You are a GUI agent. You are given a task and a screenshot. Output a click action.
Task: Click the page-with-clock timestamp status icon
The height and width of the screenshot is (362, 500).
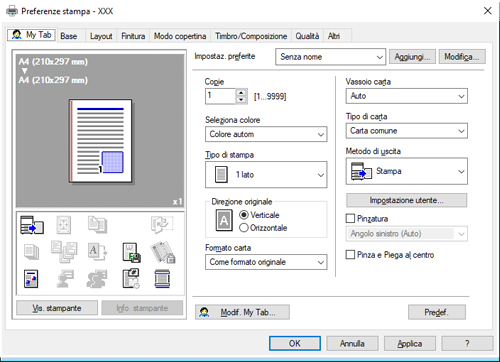point(131,279)
